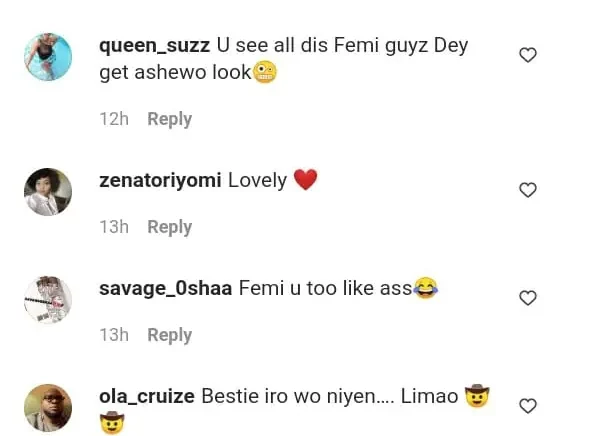
Task: Tap heart on savage_0shaa's comment
Action: [x=528, y=298]
